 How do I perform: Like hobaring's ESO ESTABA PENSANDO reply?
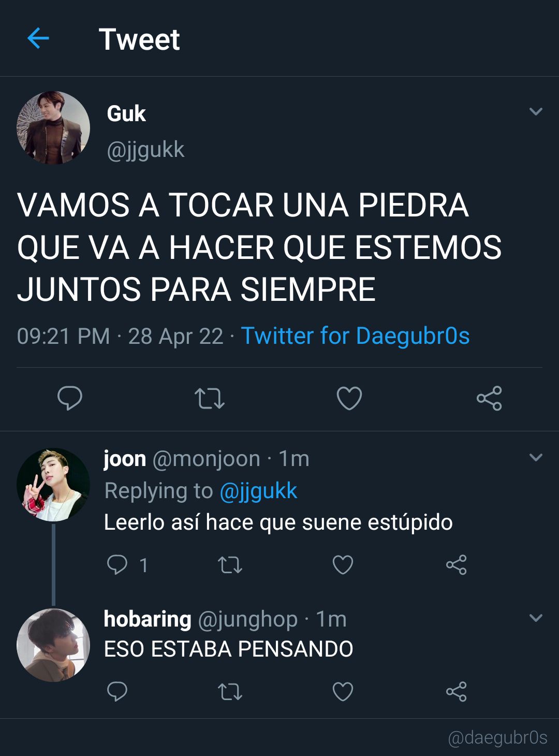point(343,692)
